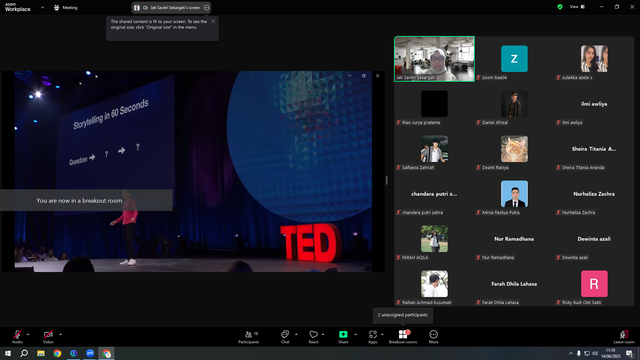Select the zoom baa04 participant tile
This screenshot has width=640, height=360.
point(514,59)
